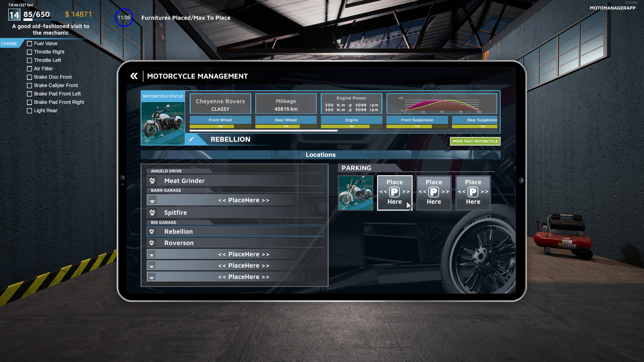Click the double-chevron back arrow
The image size is (644, 362).
point(134,76)
